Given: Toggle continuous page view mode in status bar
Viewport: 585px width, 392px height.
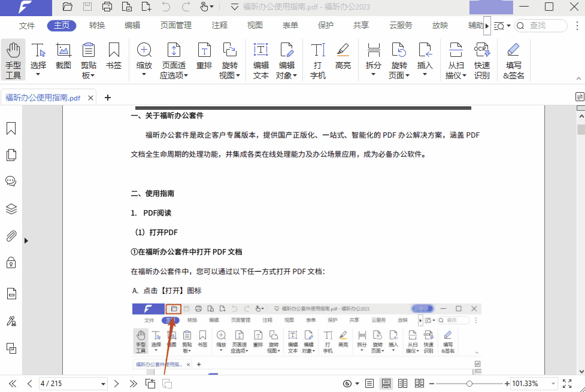Looking at the screenshot, I should pos(386,384).
